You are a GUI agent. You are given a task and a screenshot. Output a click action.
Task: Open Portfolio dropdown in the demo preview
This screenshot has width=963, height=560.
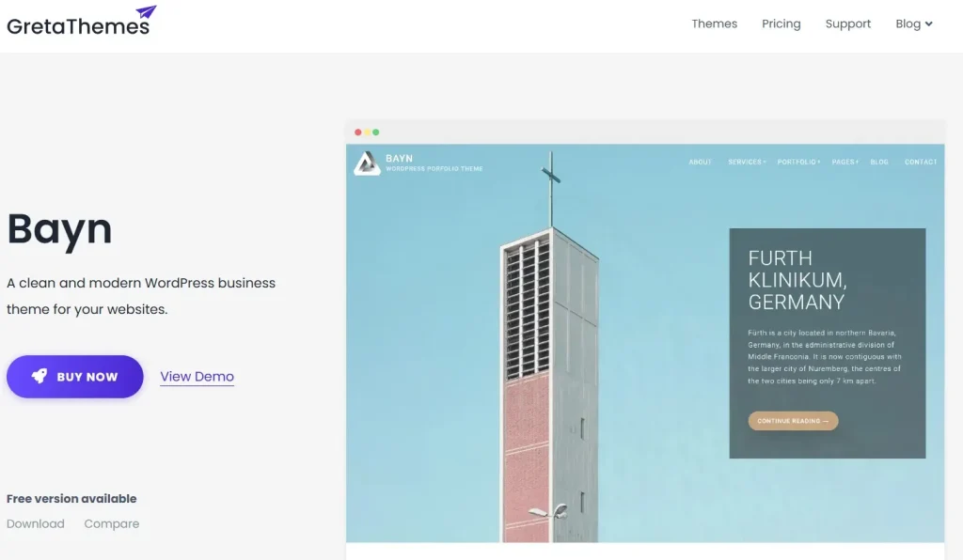[797, 162]
